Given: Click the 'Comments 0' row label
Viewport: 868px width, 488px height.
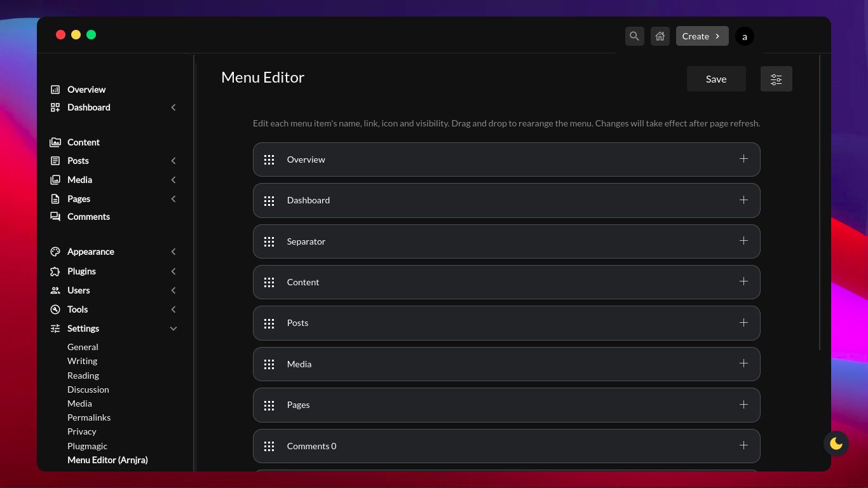Looking at the screenshot, I should 312,446.
